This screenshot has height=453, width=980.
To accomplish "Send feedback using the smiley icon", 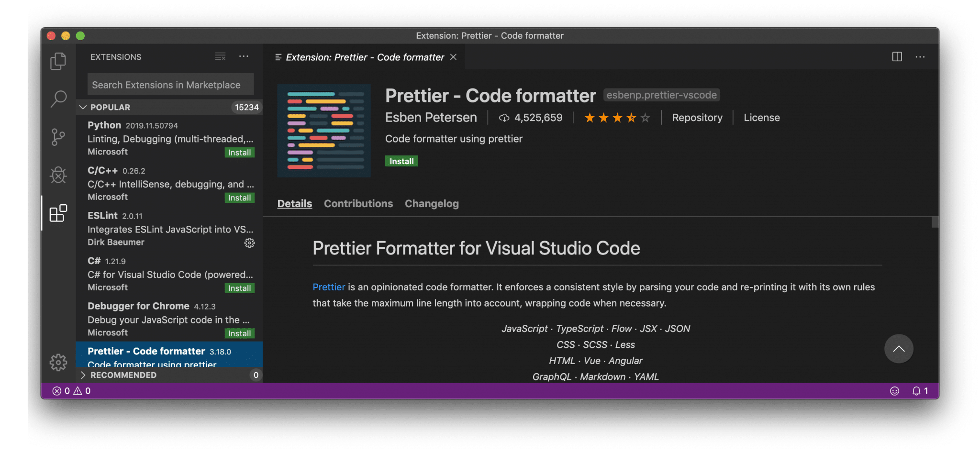I will click(894, 391).
